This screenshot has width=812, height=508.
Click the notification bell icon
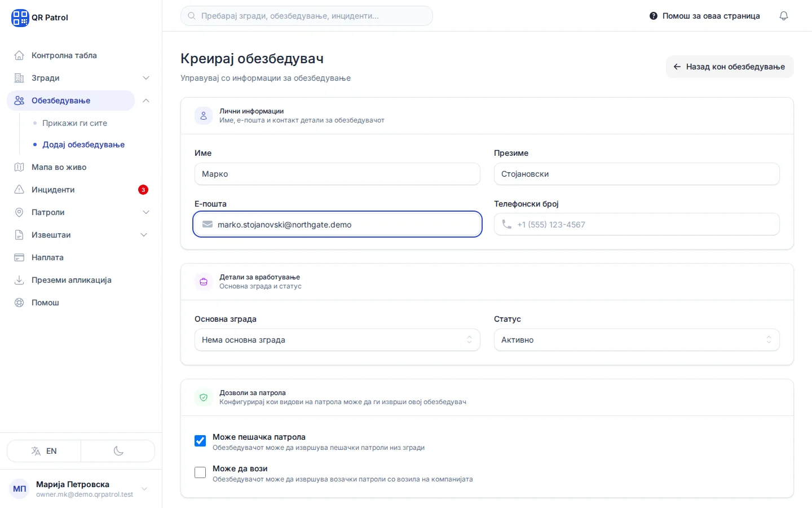coord(784,16)
